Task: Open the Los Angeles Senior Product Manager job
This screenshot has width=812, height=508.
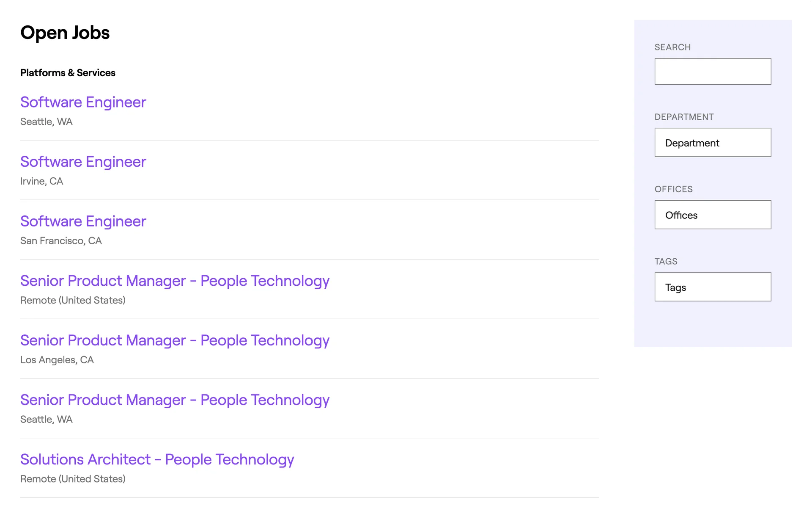Action: pos(175,340)
